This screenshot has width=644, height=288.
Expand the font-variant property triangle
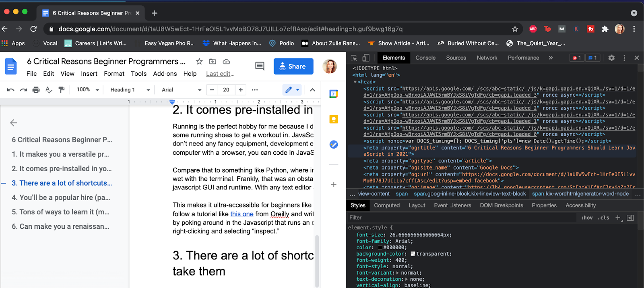click(x=398, y=273)
